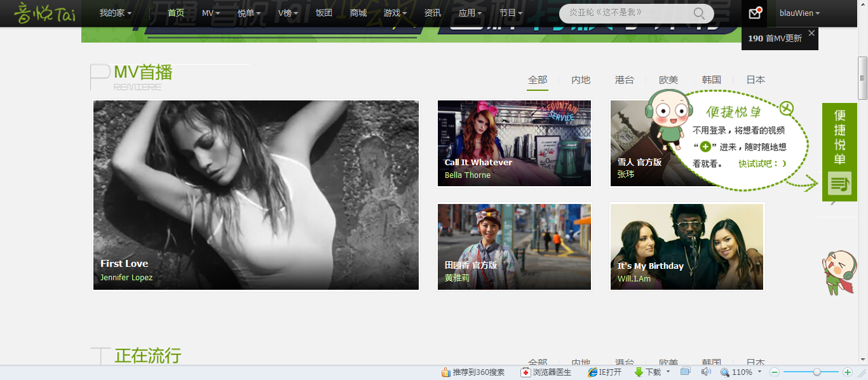Open the 应用 dropdown menu
868x380 pixels.
470,13
